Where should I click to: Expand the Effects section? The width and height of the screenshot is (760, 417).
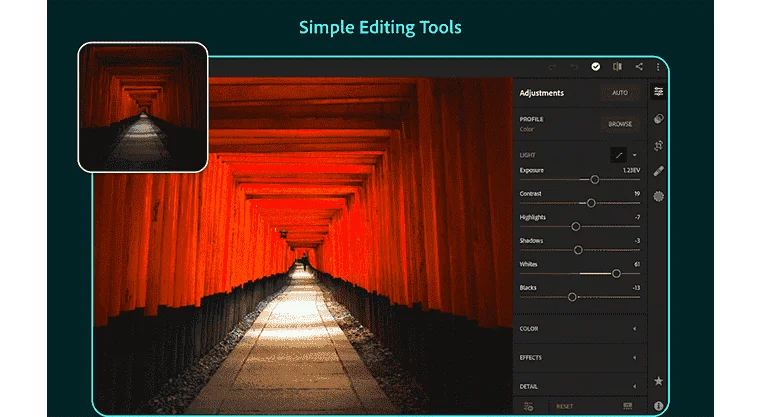tap(580, 358)
